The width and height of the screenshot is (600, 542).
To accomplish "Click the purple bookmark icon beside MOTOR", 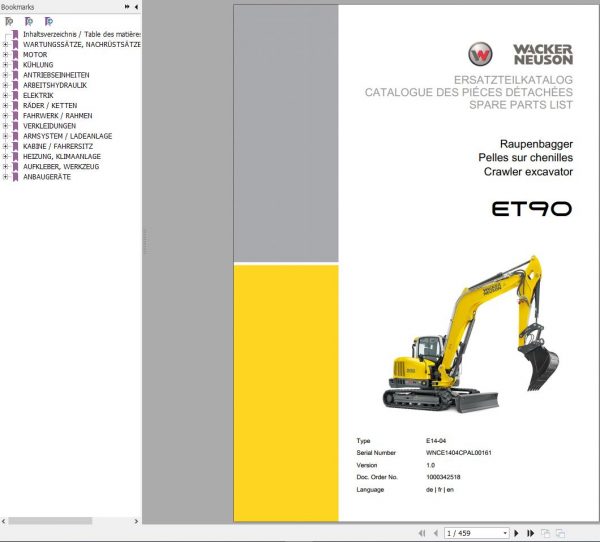I will [x=15, y=55].
